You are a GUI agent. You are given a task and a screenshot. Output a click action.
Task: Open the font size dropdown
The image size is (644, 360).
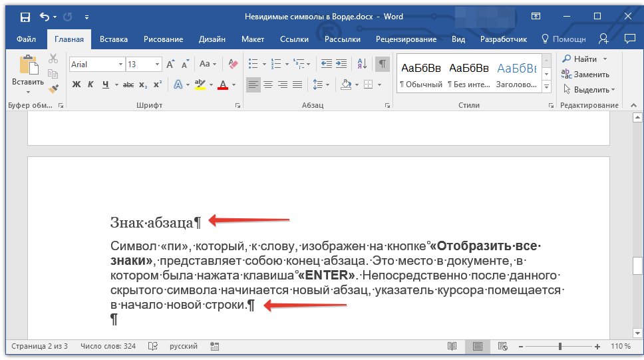(x=158, y=65)
